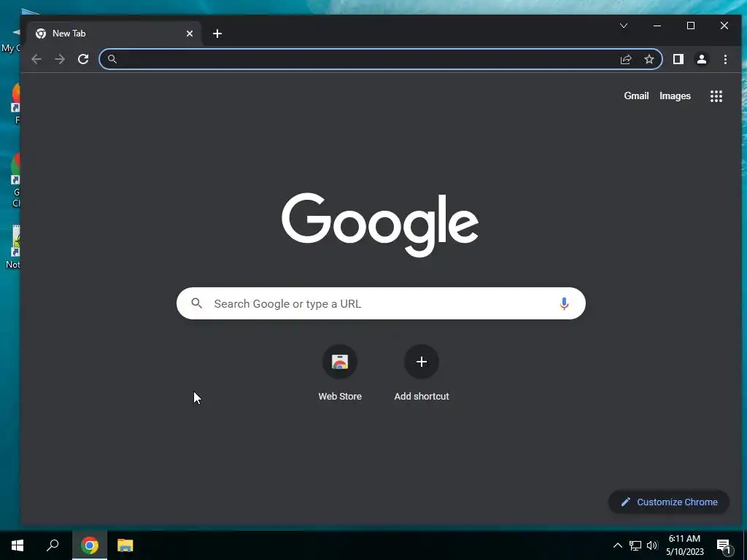Click the Google search box

click(x=381, y=303)
